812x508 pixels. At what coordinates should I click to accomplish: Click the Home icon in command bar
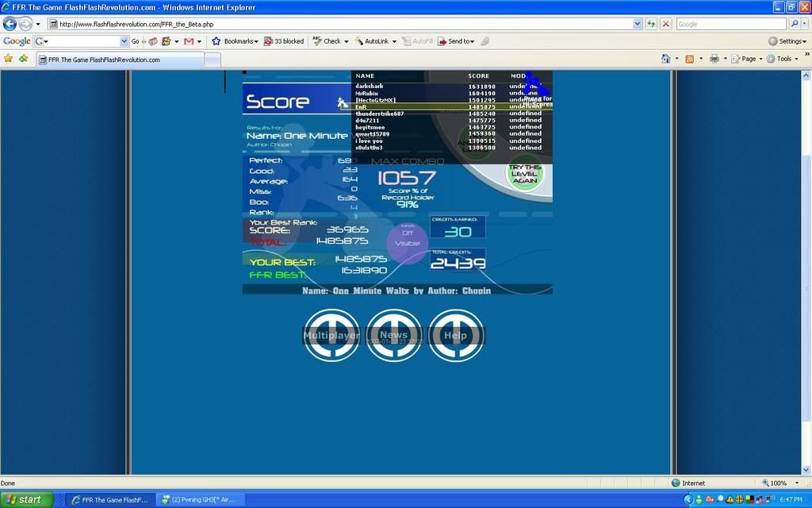point(666,59)
